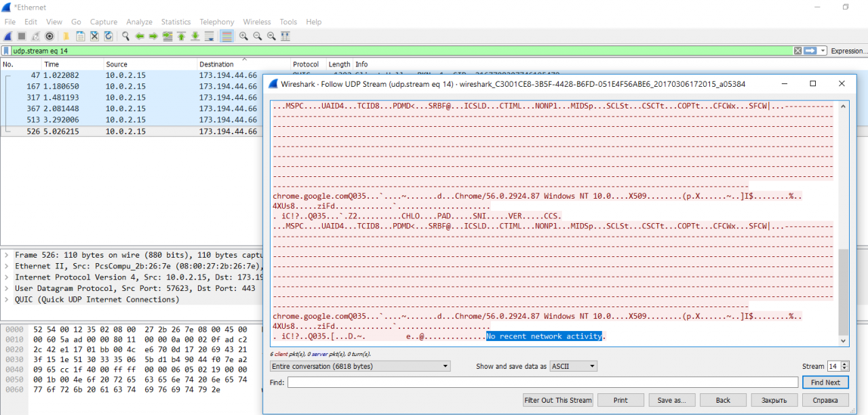The width and height of the screenshot is (868, 415).
Task: Click the Find Next button
Action: 825,382
